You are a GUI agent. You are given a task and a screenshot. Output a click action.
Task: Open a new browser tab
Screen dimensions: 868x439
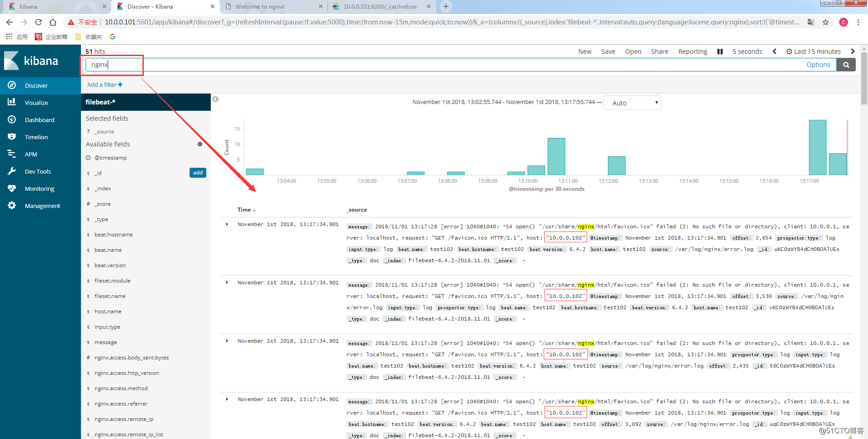click(x=446, y=6)
